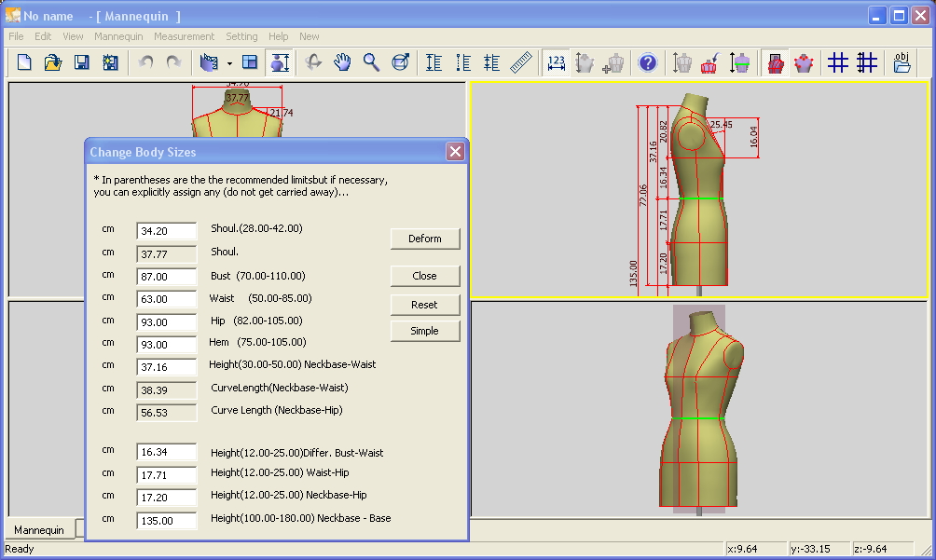Click the Deform button
This screenshot has width=936, height=560.
click(x=425, y=239)
